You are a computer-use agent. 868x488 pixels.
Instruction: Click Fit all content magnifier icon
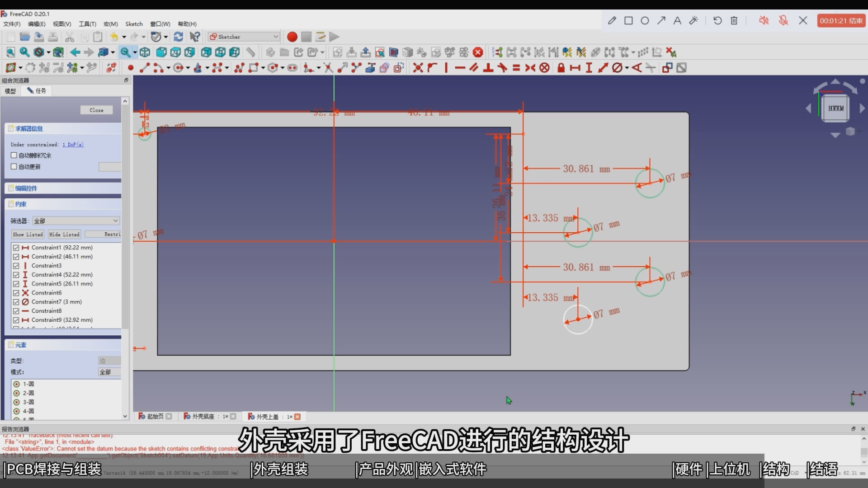(10, 52)
